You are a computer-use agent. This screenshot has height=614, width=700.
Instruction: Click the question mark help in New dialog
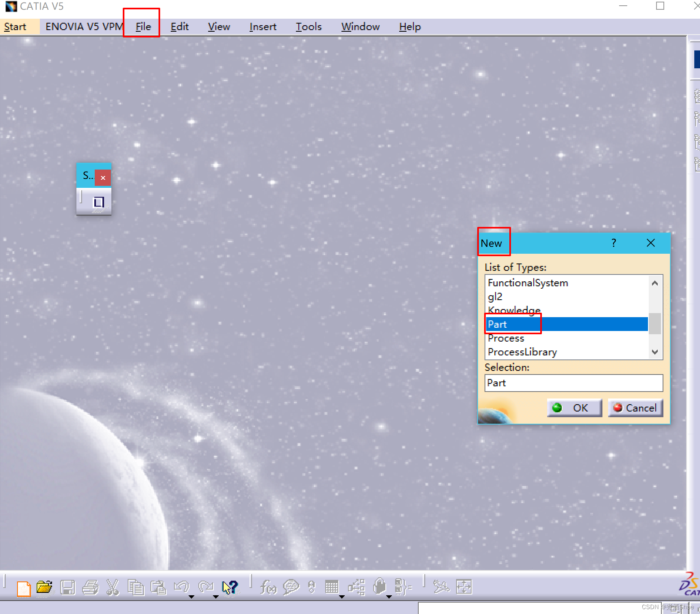(614, 243)
